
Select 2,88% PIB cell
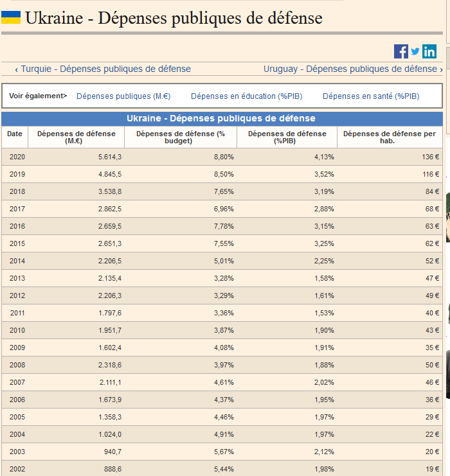[287, 209]
